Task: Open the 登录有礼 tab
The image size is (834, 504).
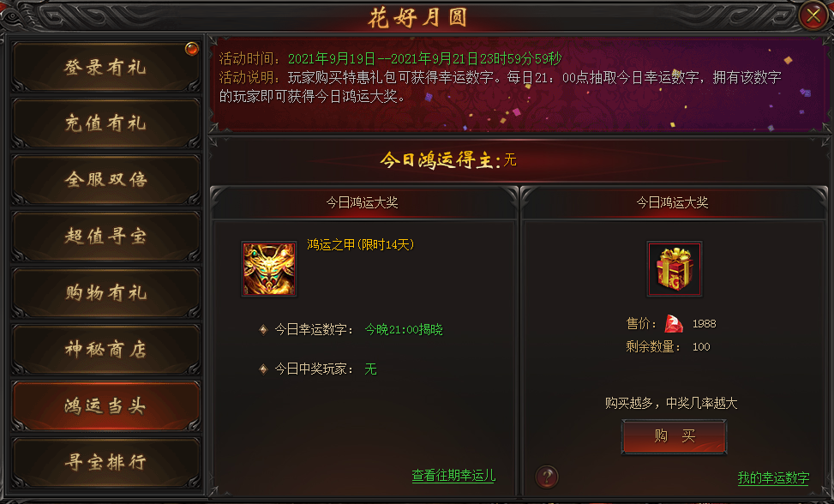Action: point(105,67)
